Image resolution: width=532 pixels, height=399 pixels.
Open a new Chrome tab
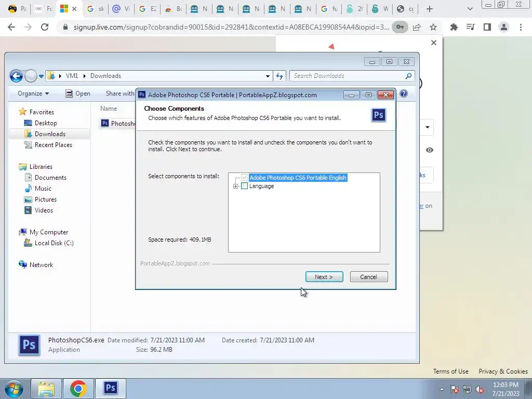(430, 9)
